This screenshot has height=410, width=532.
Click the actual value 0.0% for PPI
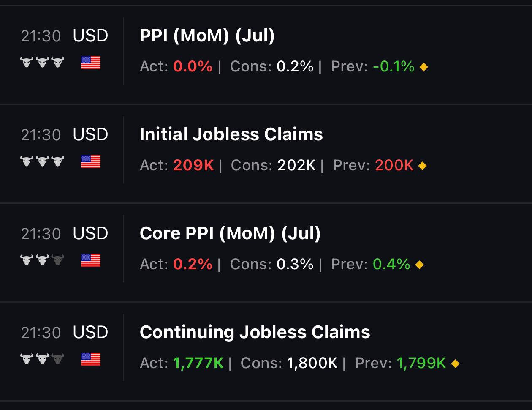193,66
